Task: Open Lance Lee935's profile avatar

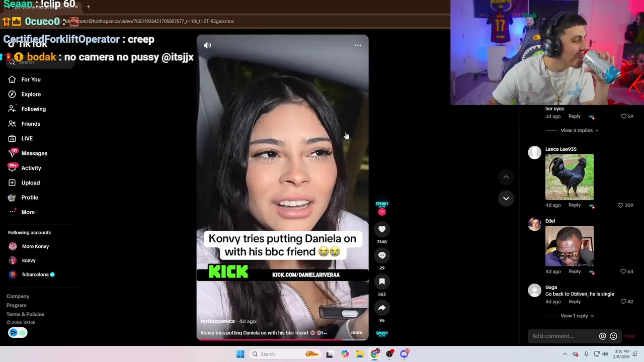Action: click(535, 152)
